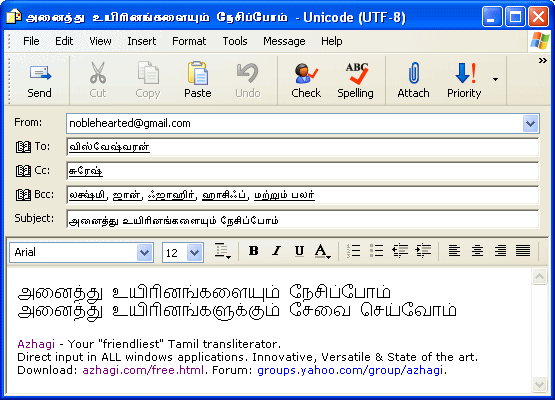Click the Check names icon

pyautogui.click(x=306, y=73)
